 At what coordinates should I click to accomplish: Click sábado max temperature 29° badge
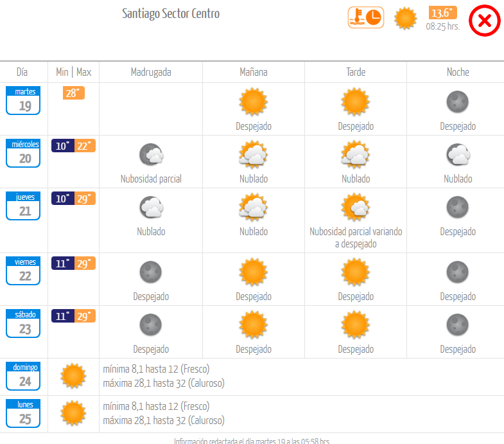coord(85,316)
